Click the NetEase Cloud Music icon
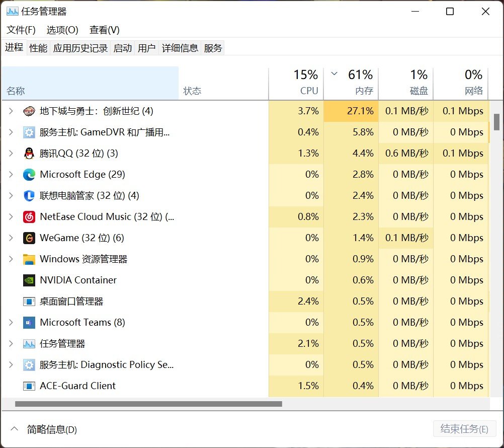The image size is (504, 448). point(29,217)
